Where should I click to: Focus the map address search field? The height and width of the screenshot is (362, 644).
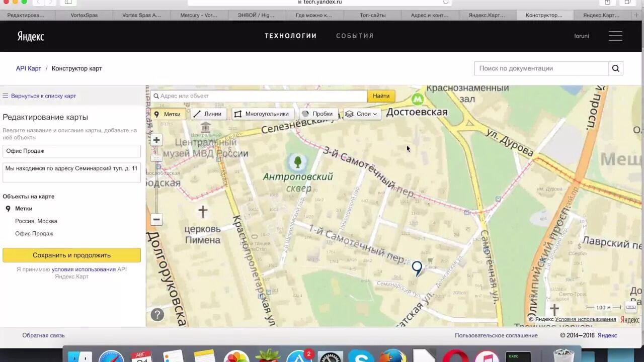260,96
